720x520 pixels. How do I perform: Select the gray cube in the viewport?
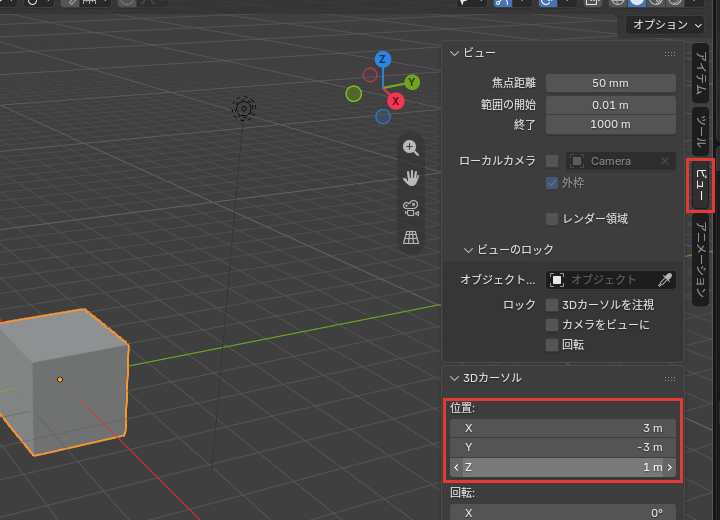[64, 382]
